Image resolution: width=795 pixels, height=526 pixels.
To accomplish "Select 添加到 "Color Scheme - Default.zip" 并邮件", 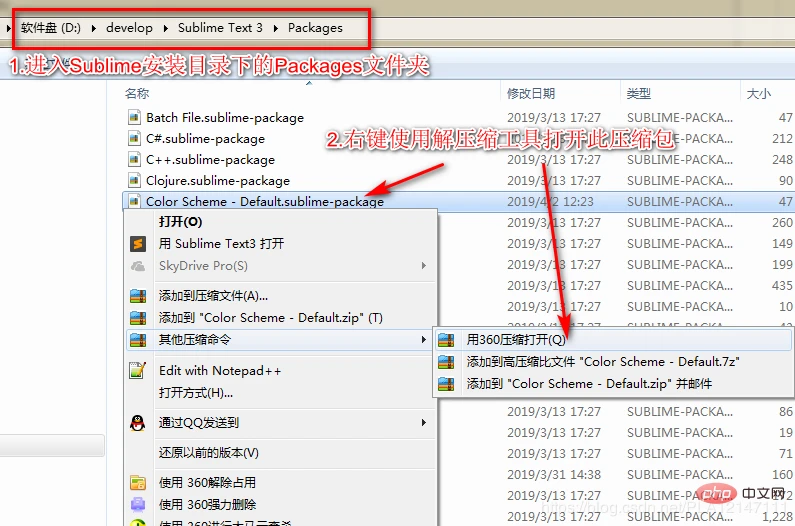I will coord(589,384).
